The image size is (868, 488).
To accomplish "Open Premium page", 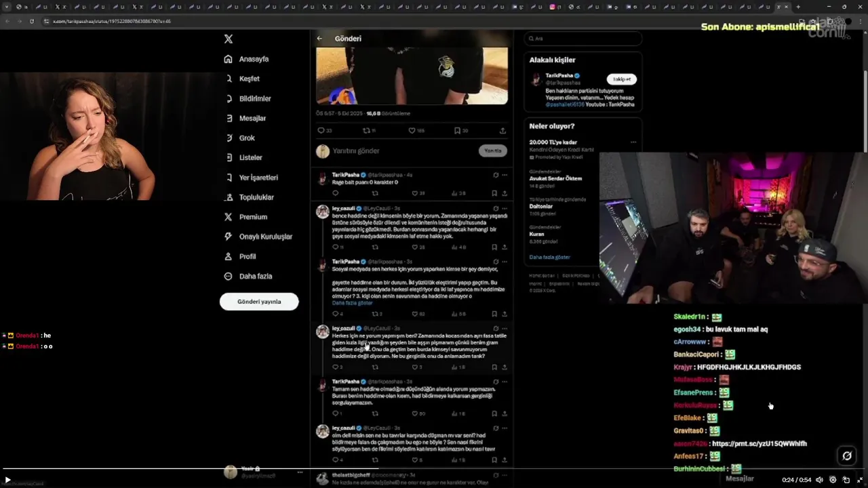I will (245, 217).
